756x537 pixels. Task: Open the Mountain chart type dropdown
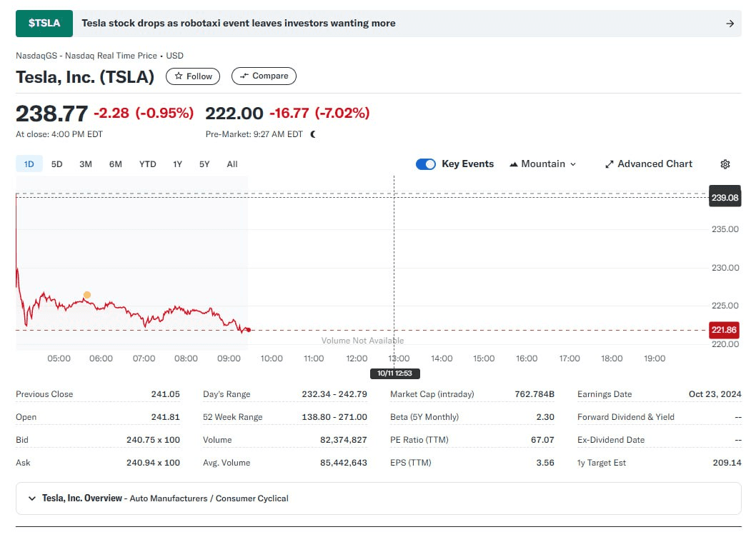(x=542, y=164)
